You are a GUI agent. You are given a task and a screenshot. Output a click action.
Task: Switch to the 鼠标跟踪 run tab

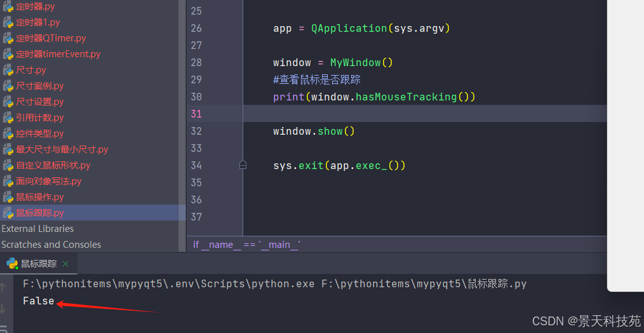(x=39, y=264)
